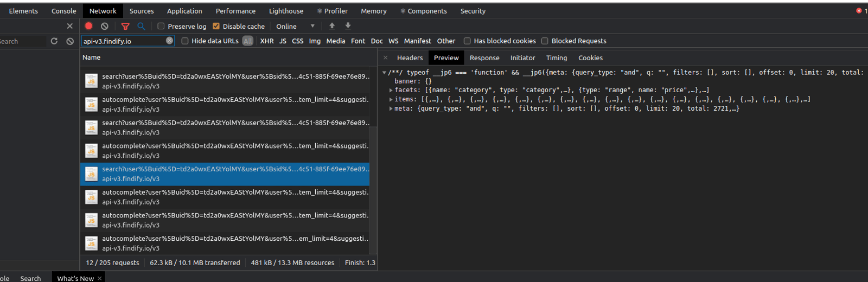Enable Preserve log
The image size is (868, 282).
tap(161, 26)
